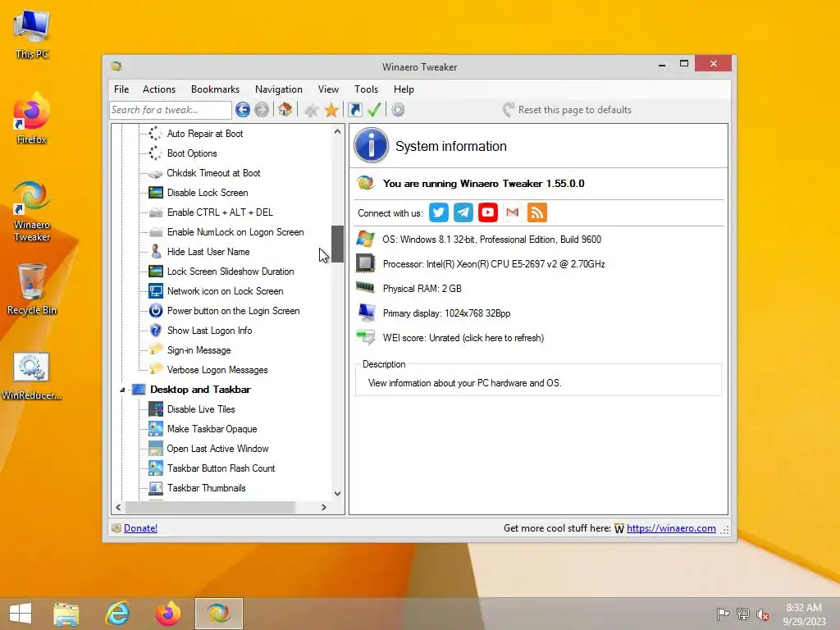
Task: Open the Bookmarks menu
Action: click(215, 89)
